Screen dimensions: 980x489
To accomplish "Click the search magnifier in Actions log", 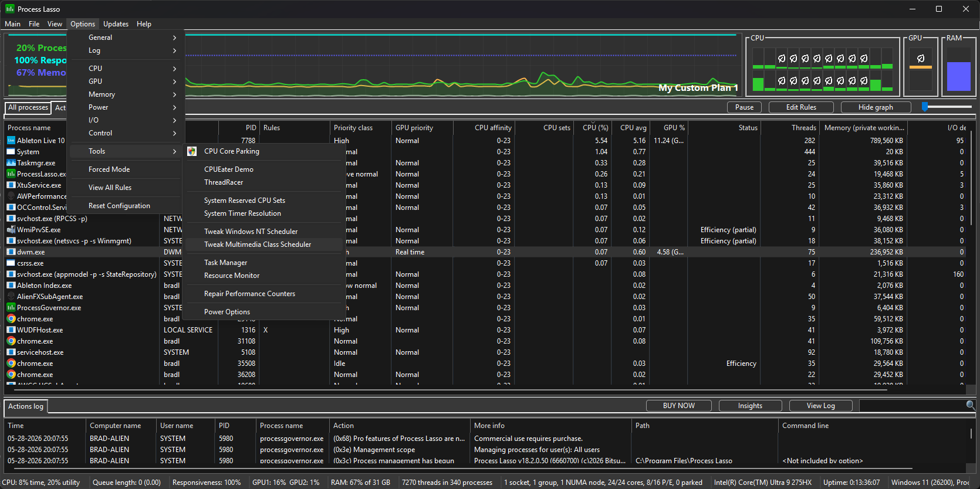I will (970, 405).
